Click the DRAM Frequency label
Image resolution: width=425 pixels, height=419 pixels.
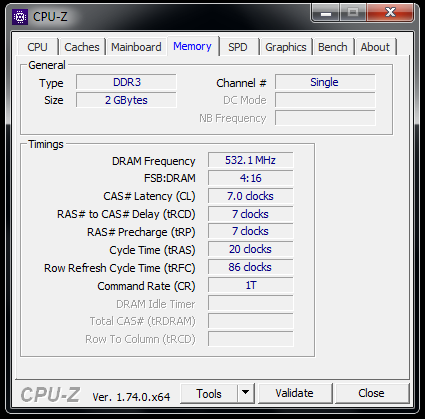pyautogui.click(x=154, y=162)
